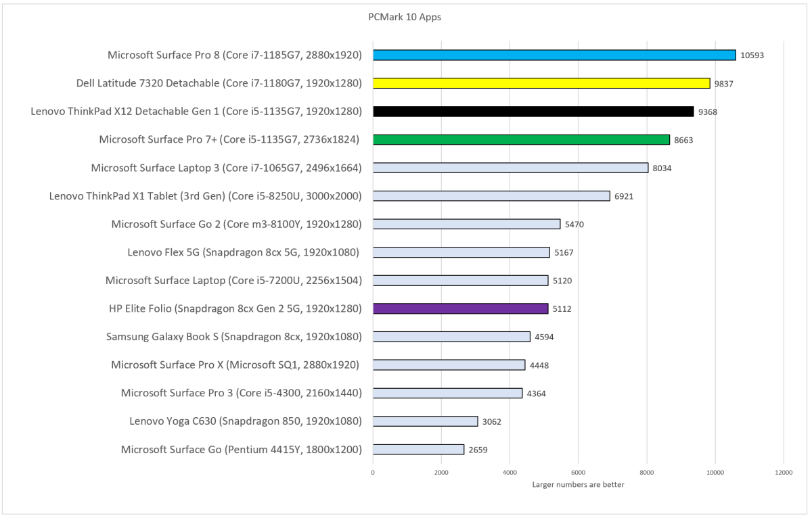
Task: Select the Surface Laptop 3 bar
Action: coord(510,168)
